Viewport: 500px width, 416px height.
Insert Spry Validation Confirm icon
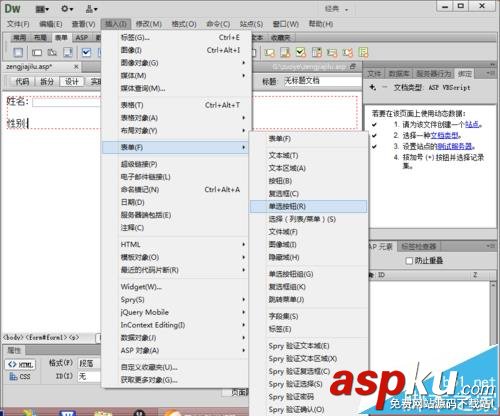click(x=348, y=53)
